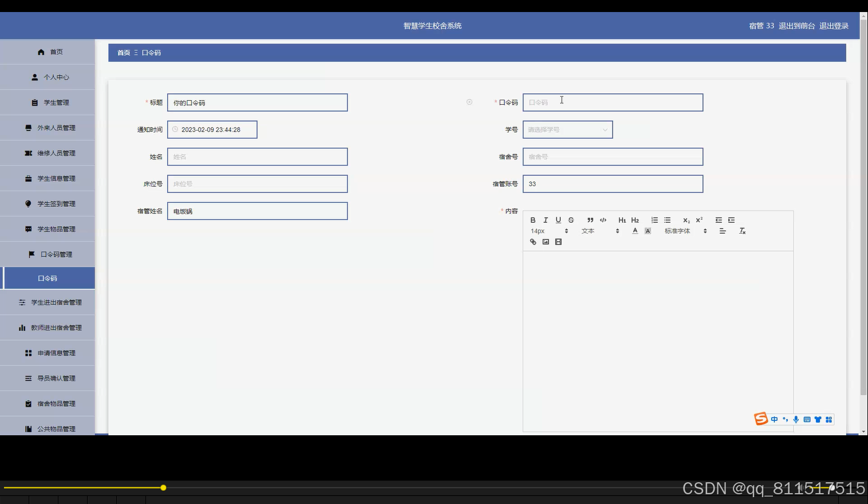Toggle italic formatting in editor
868x504 pixels.
(x=546, y=220)
